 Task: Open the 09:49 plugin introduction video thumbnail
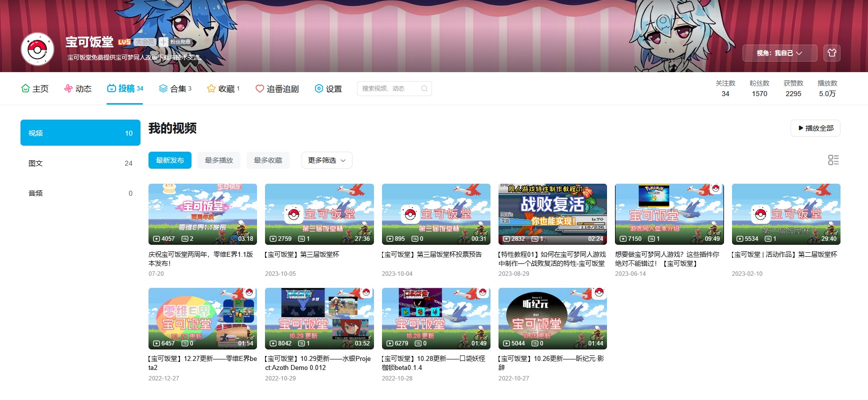(x=669, y=214)
